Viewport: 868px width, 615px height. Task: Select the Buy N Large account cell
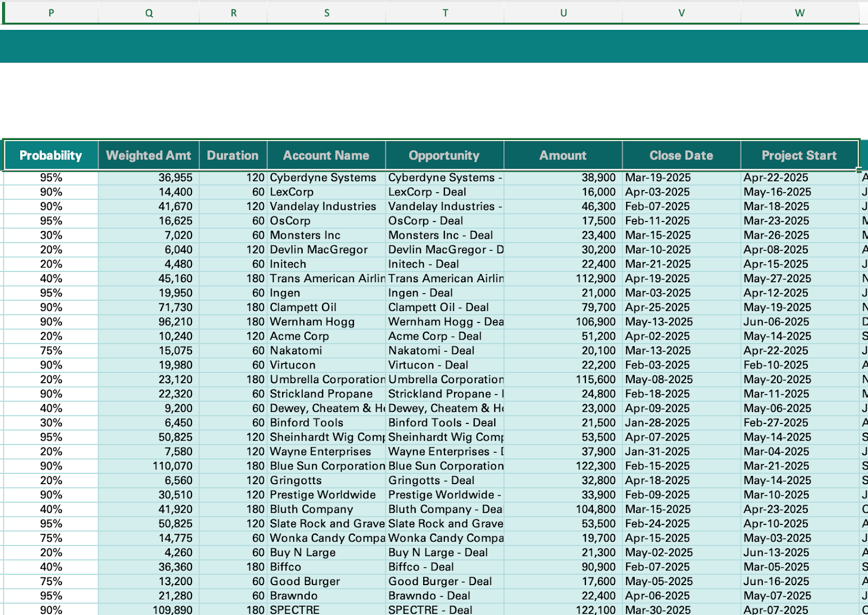tap(327, 553)
